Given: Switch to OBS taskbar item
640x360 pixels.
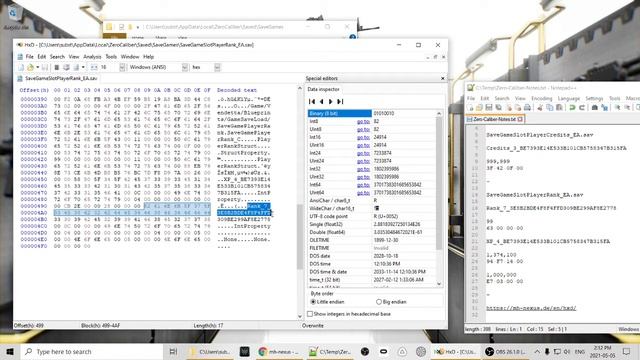Looking at the screenshot, I should pyautogui.click(x=506, y=351).
